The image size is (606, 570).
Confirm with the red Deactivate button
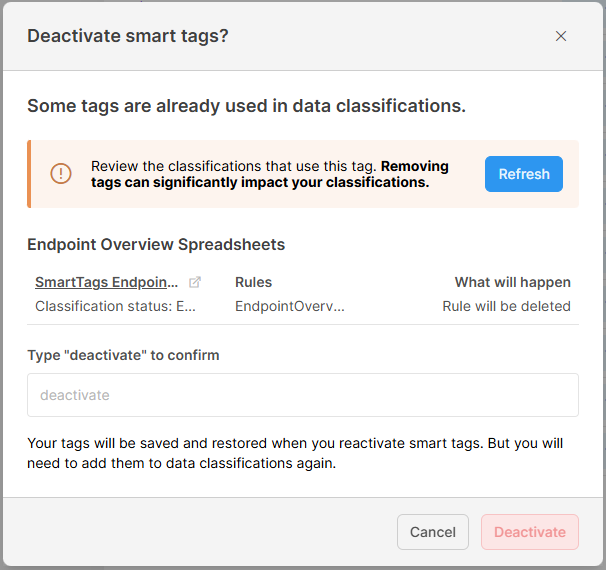click(x=529, y=532)
